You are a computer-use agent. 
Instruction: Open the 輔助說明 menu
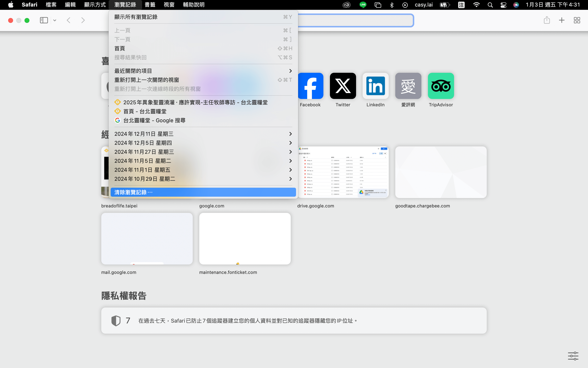point(194,5)
